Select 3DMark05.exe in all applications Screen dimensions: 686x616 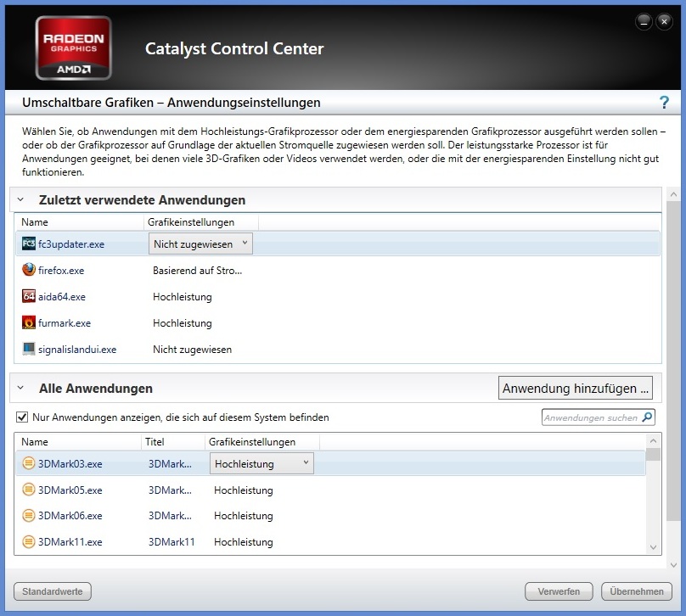(x=70, y=490)
